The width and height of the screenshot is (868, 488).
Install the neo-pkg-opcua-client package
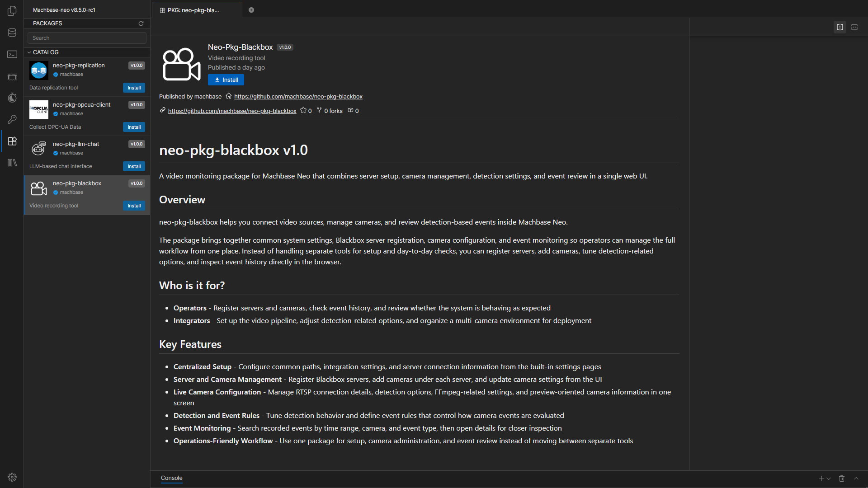click(134, 127)
